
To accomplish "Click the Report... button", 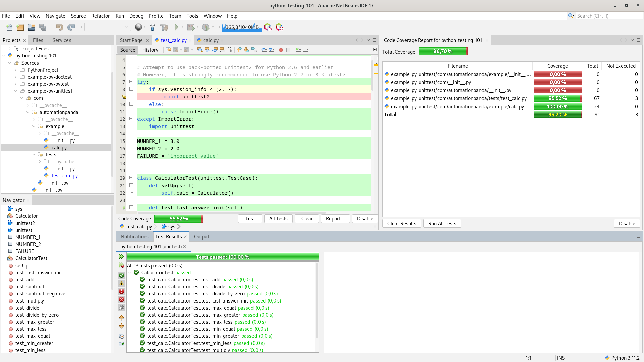I will (x=335, y=219).
